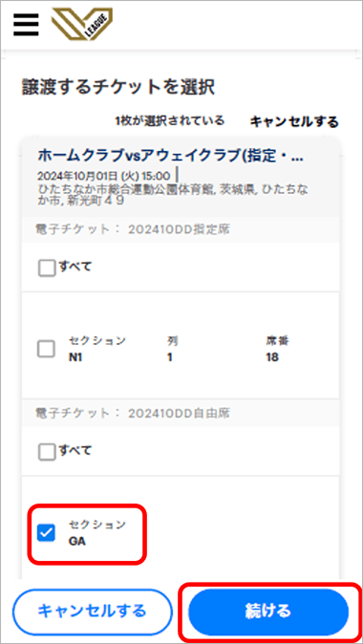Open the hamburger menu icon

point(26,25)
